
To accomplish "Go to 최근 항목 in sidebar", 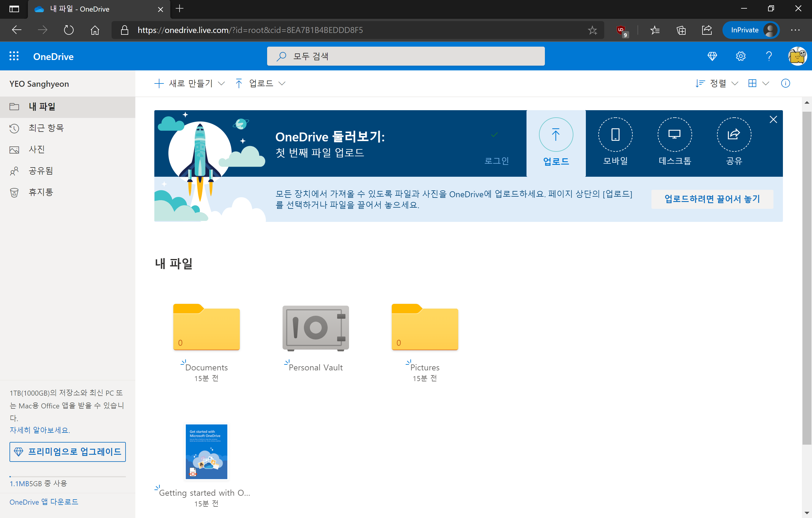I will click(x=46, y=128).
